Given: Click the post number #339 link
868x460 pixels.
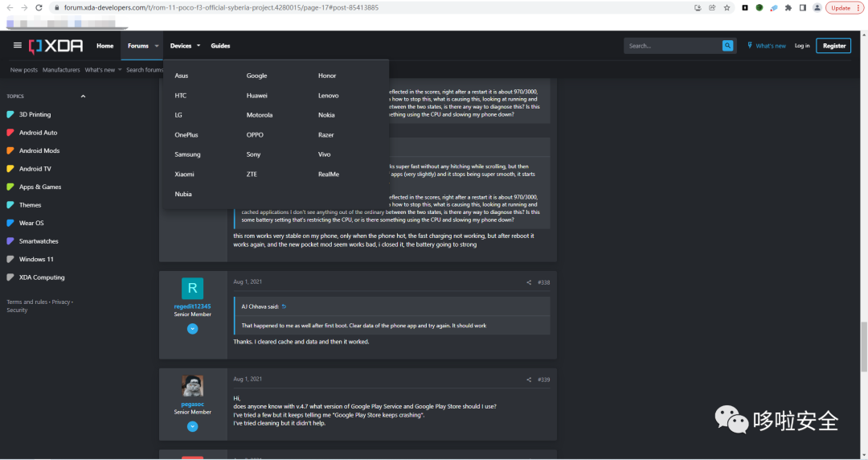Looking at the screenshot, I should point(543,380).
